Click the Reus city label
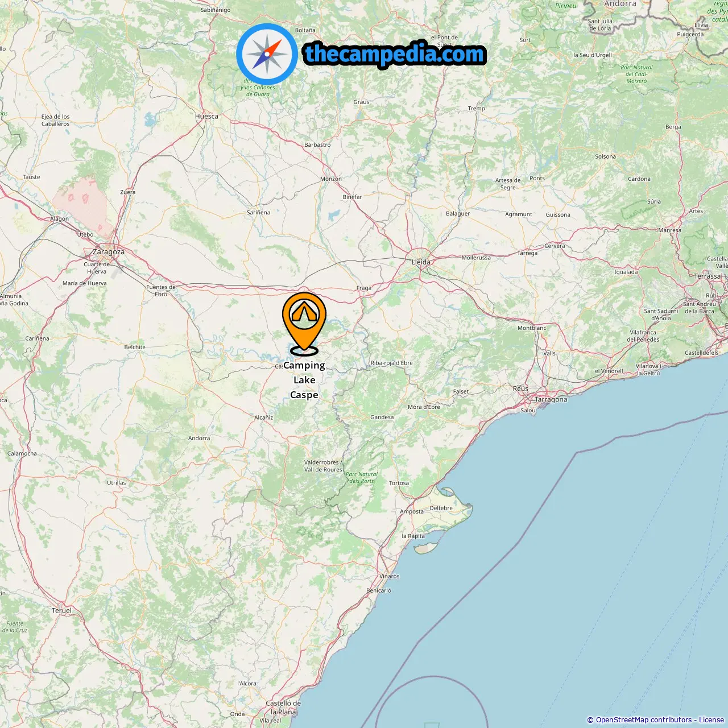728x728 pixels. (520, 389)
